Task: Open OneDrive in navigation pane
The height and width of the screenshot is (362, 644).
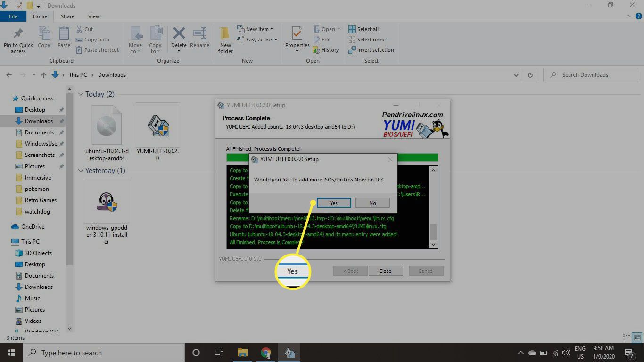Action: tap(33, 227)
